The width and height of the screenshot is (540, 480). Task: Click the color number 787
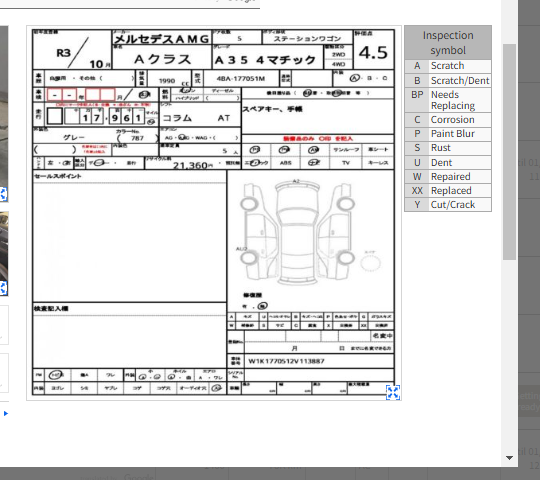click(137, 138)
